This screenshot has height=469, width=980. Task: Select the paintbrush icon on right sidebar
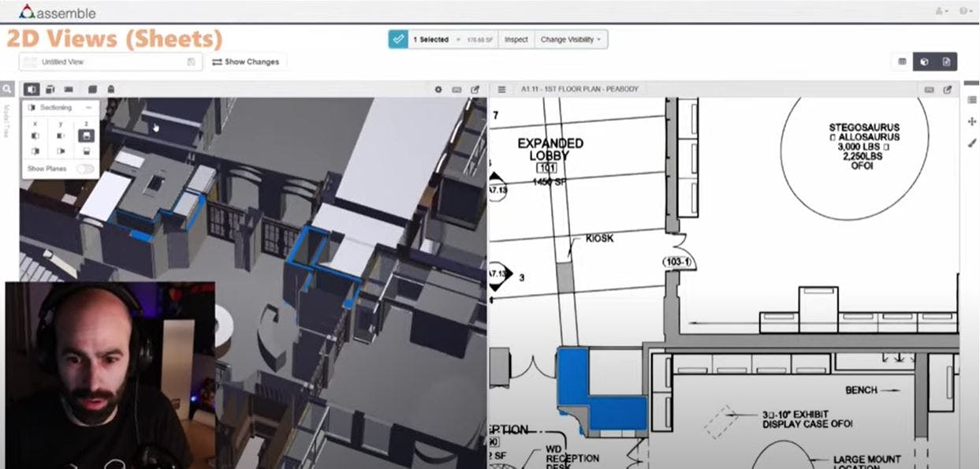[x=971, y=143]
